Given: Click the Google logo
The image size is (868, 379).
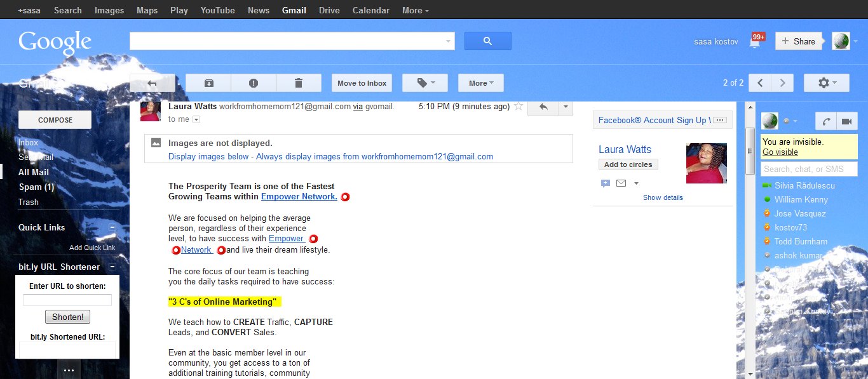Looking at the screenshot, I should [55, 43].
